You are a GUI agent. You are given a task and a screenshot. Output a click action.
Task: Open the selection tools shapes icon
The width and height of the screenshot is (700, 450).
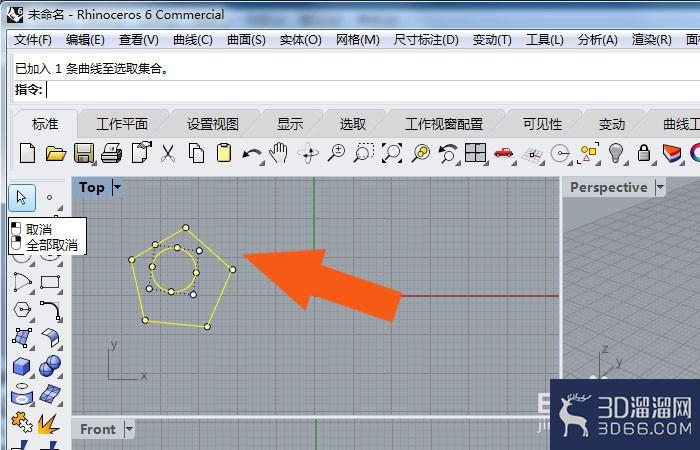point(588,153)
